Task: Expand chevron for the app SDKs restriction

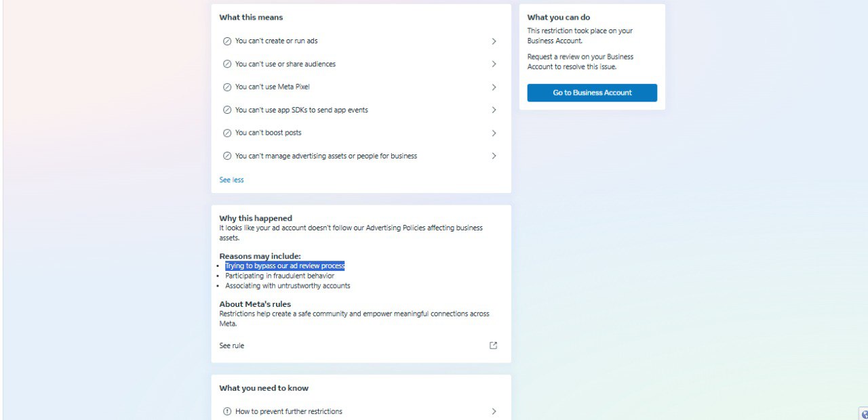Action: coord(494,110)
